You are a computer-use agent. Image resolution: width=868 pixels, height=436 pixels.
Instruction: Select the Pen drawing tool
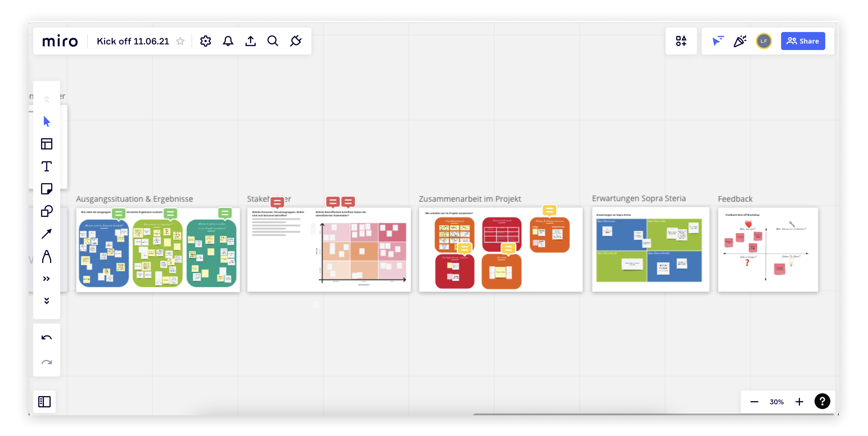[x=47, y=256]
